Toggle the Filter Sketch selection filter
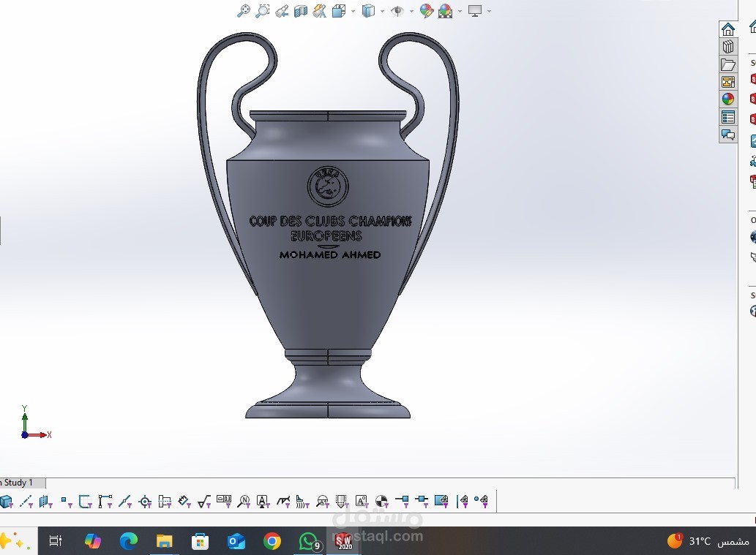Screen dimensions: 756x555 pyautogui.click(x=86, y=502)
